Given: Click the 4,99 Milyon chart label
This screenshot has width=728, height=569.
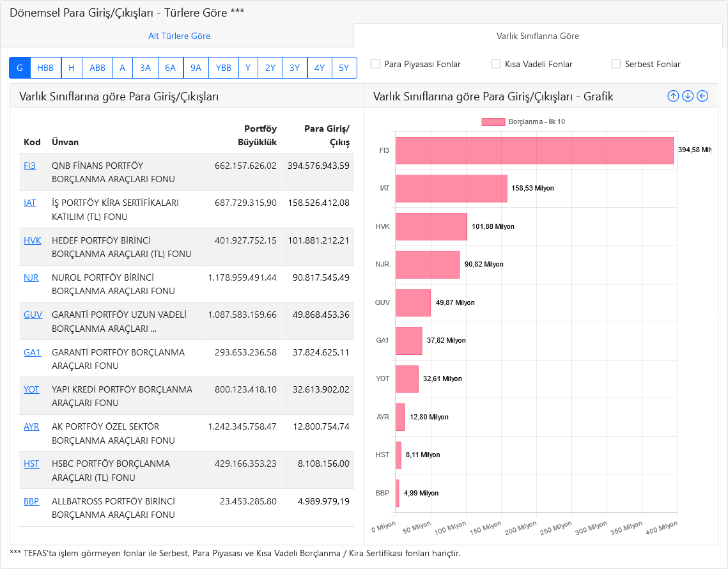Looking at the screenshot, I should [421, 493].
